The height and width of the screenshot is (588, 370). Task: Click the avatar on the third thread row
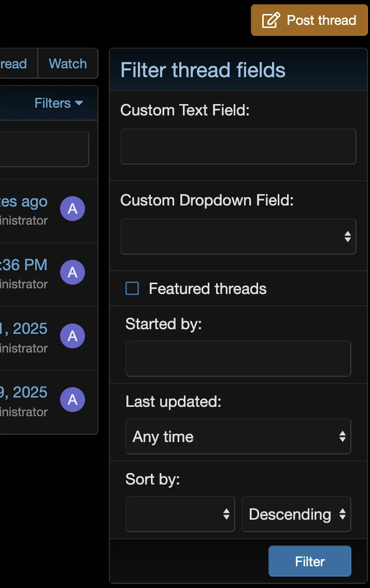[73, 336]
